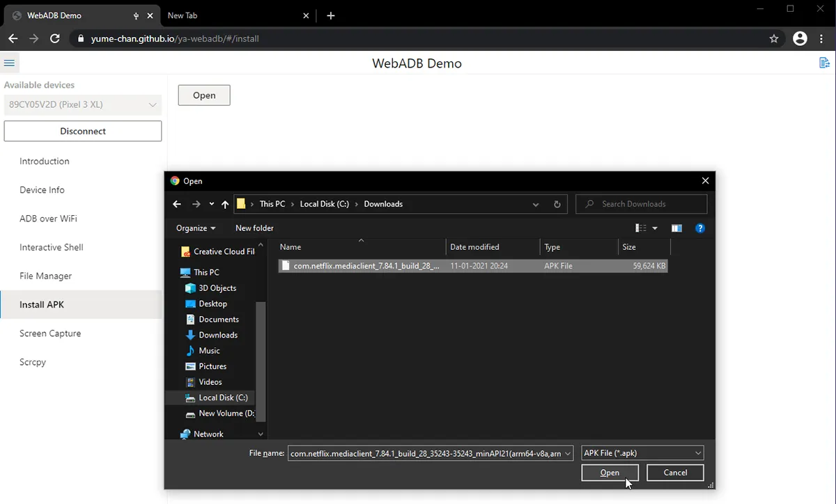Navigate back using the dialog back arrow
This screenshot has height=504, width=836.
pyautogui.click(x=176, y=203)
